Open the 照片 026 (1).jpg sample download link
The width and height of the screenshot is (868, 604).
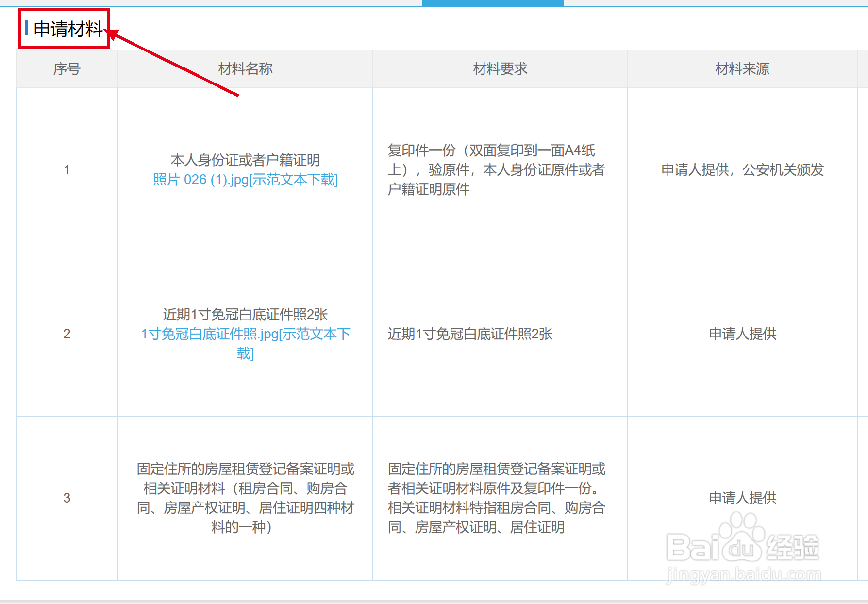pos(245,180)
